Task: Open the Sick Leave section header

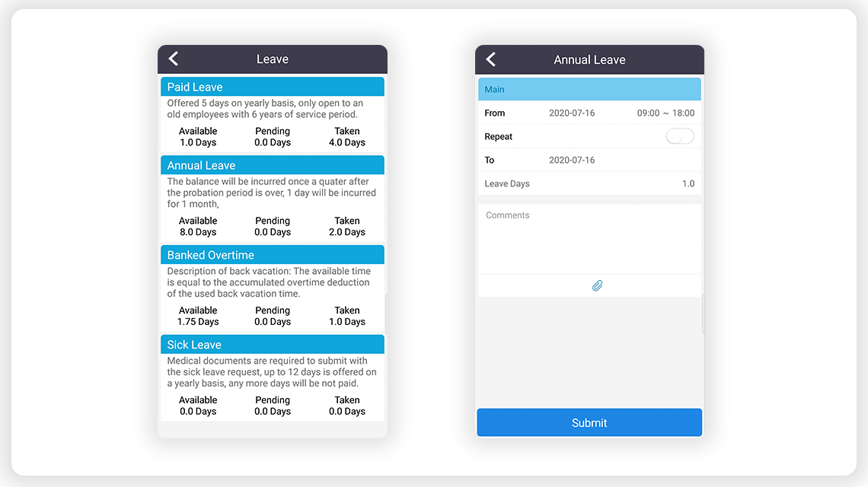Action: click(x=273, y=345)
